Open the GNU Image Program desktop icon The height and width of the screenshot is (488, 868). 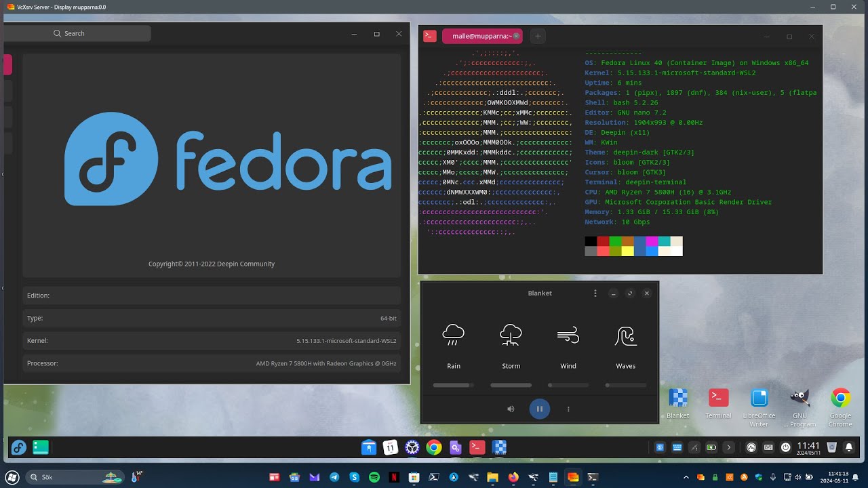[x=800, y=408]
